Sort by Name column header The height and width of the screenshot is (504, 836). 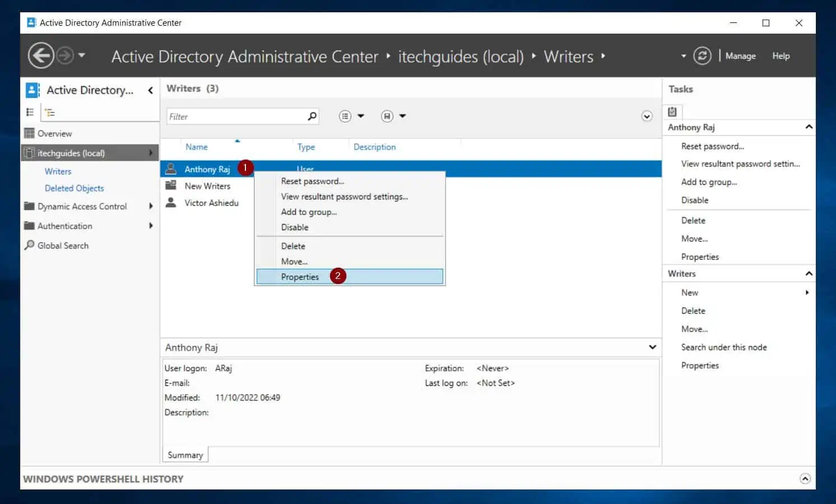tap(196, 147)
